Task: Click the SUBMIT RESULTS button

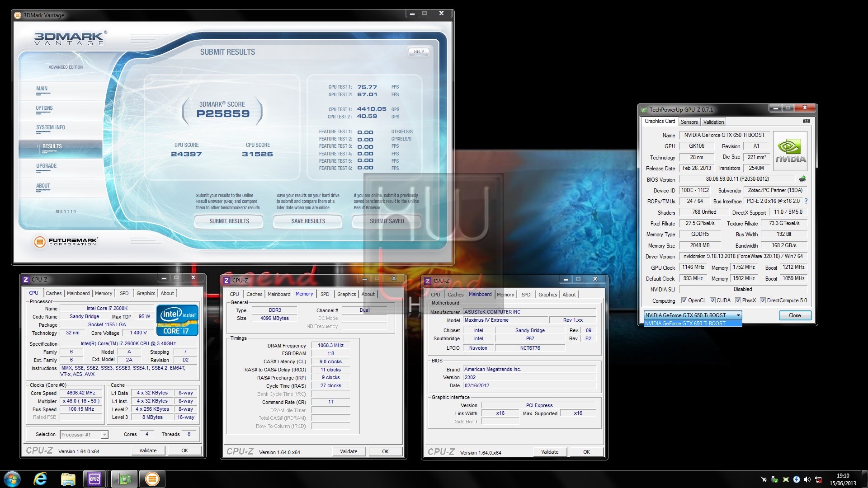Action: 229,221
